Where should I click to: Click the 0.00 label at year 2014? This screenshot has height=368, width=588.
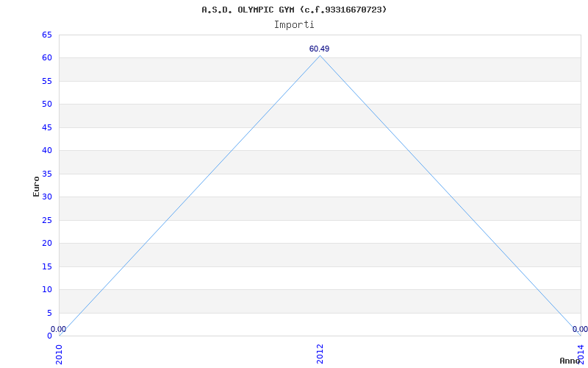[580, 329]
